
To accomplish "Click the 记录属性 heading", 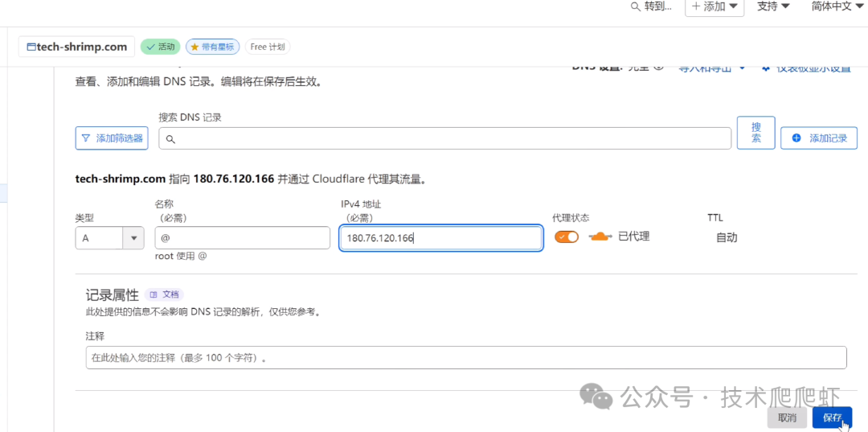I will pyautogui.click(x=112, y=294).
